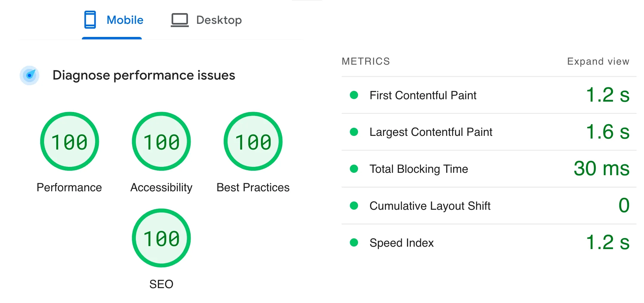Screen dimensions: 644x303
Task: Click the mobile phone icon
Action: click(x=90, y=20)
